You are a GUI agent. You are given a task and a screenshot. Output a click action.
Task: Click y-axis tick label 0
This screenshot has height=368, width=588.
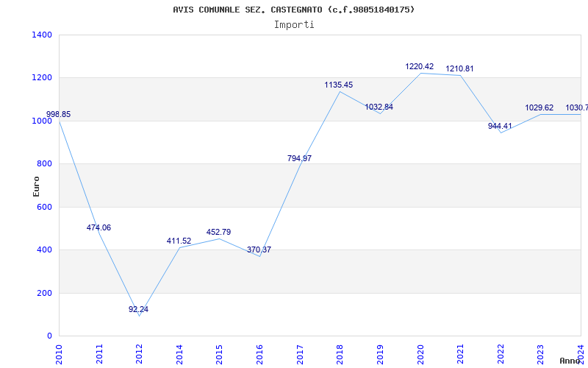[x=49, y=336]
